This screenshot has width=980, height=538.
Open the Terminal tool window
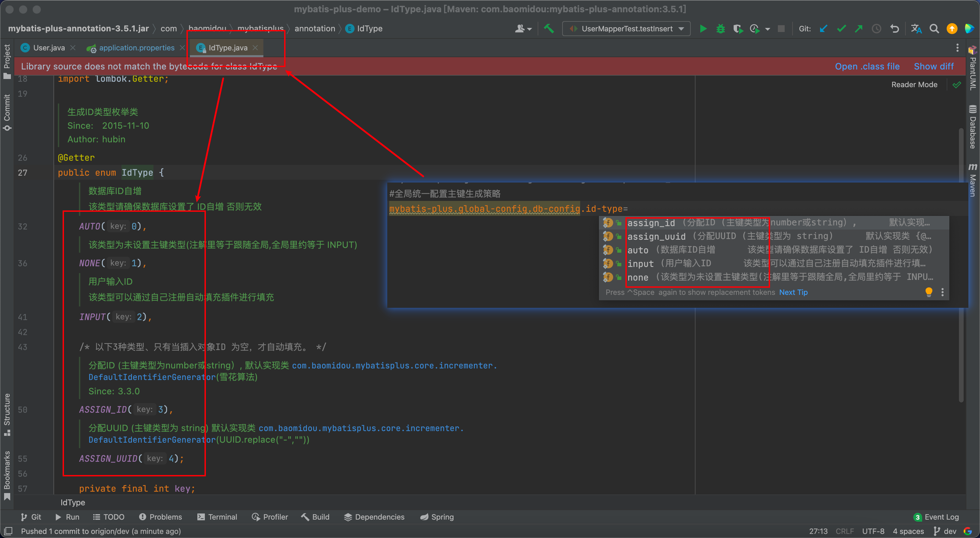(x=217, y=517)
